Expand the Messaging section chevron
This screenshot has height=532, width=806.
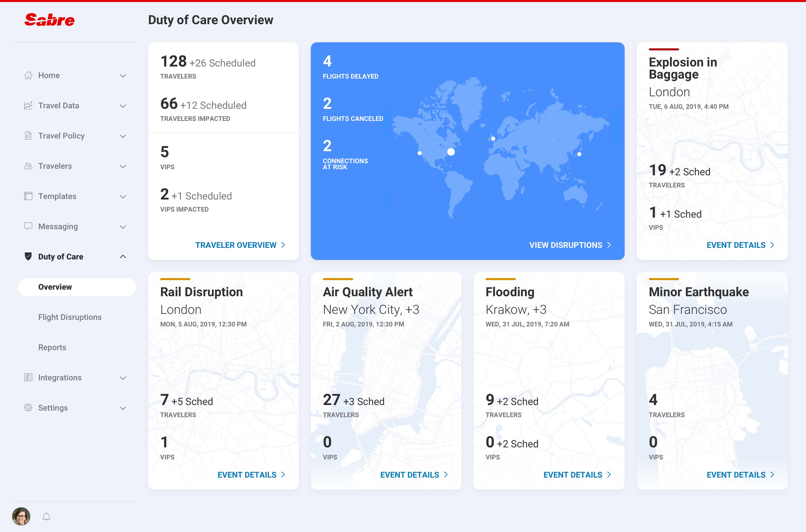pos(123,227)
